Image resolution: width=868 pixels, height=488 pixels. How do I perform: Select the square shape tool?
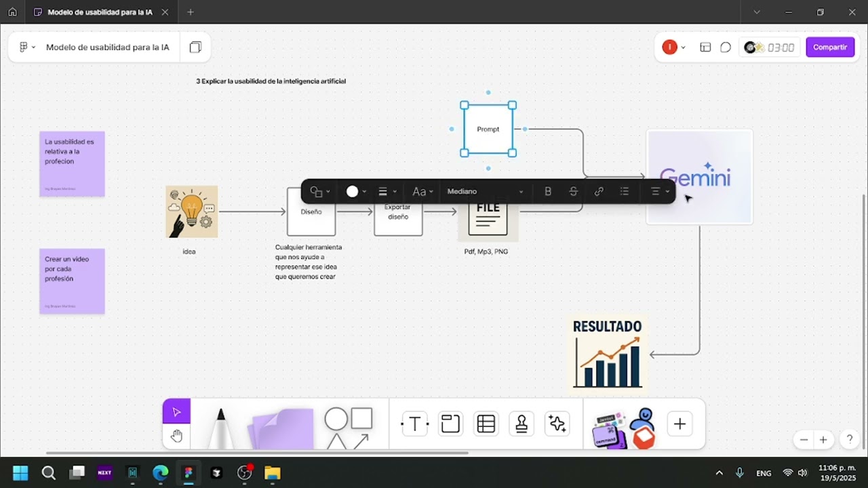click(361, 418)
